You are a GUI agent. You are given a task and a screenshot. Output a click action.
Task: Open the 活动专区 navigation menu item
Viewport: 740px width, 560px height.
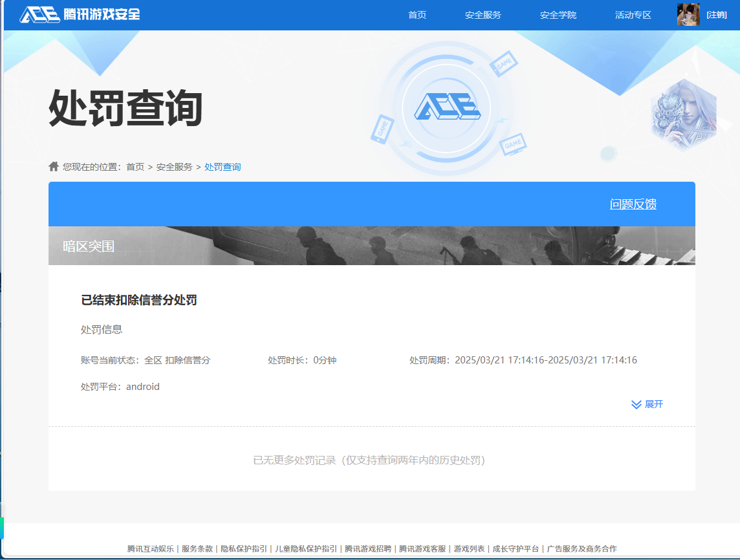tap(632, 15)
